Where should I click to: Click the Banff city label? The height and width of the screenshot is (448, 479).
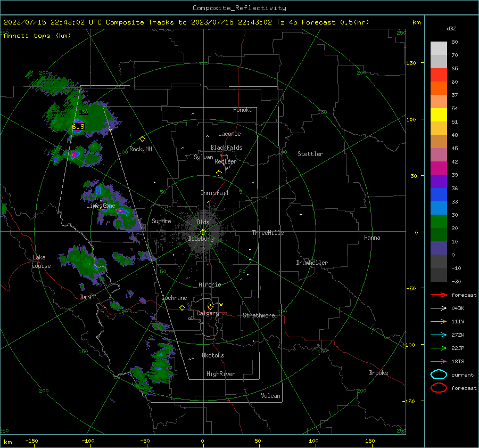[88, 297]
